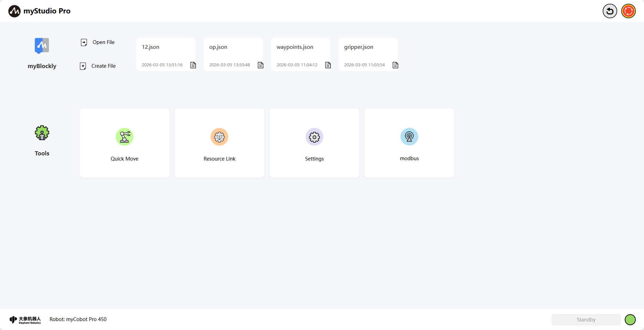Select the myBlockly section label
The height and width of the screenshot is (330, 644).
(42, 66)
